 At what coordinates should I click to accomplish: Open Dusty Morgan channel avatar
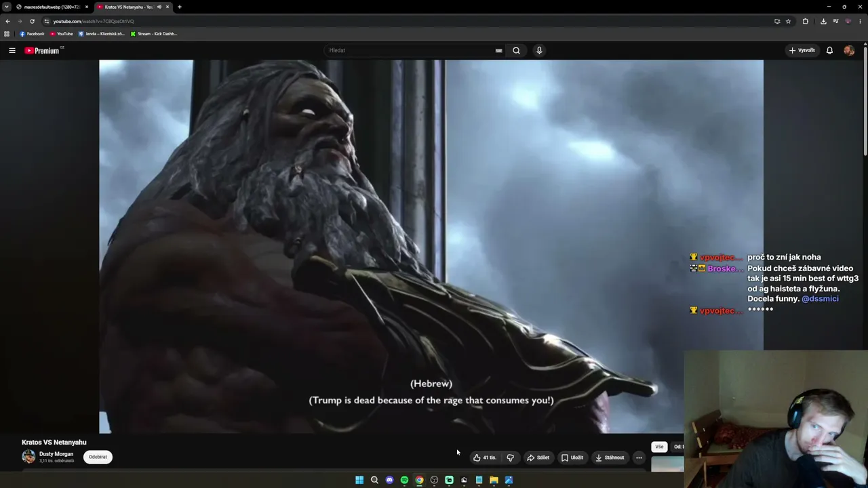28,457
